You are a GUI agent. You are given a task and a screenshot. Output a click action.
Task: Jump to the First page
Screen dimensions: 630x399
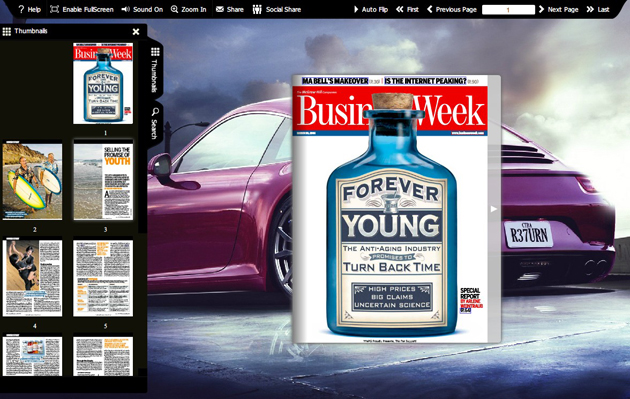click(x=407, y=9)
